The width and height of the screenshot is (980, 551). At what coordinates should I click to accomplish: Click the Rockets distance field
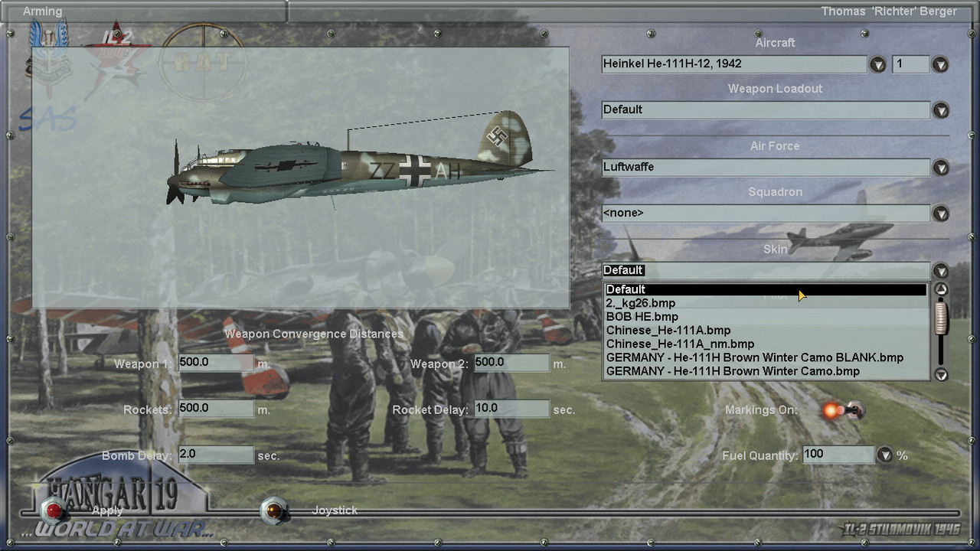pos(216,409)
